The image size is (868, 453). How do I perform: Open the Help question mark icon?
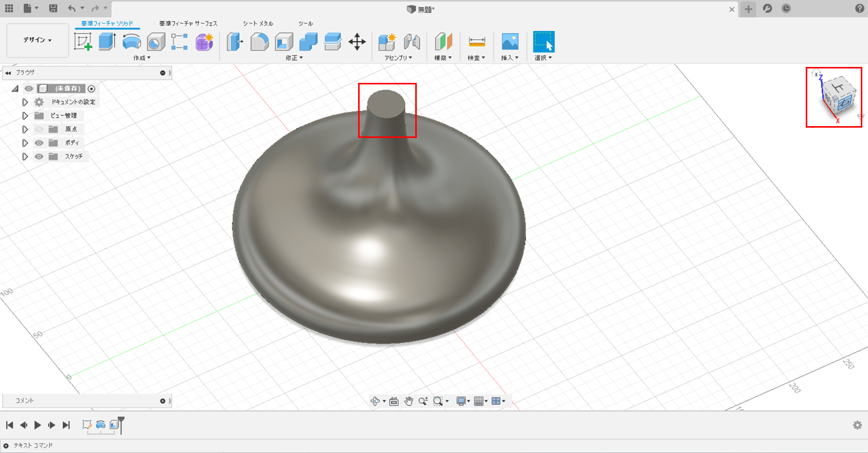(x=859, y=8)
